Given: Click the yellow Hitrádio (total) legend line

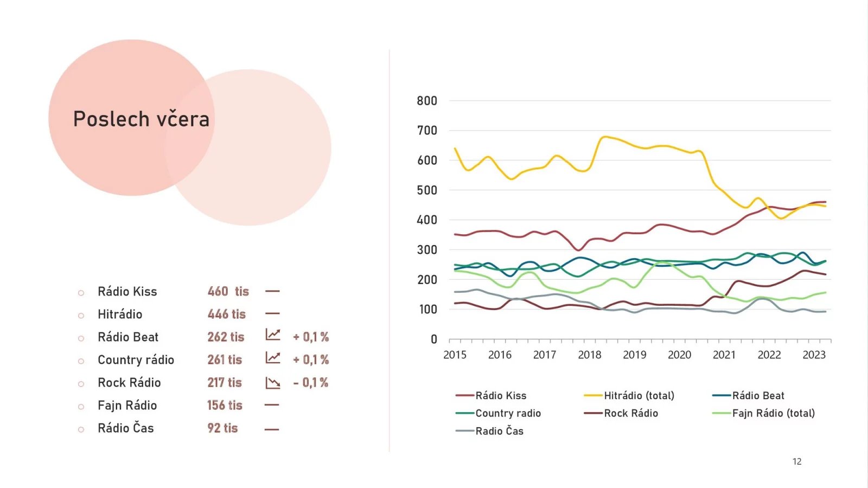Looking at the screenshot, I should coord(593,396).
